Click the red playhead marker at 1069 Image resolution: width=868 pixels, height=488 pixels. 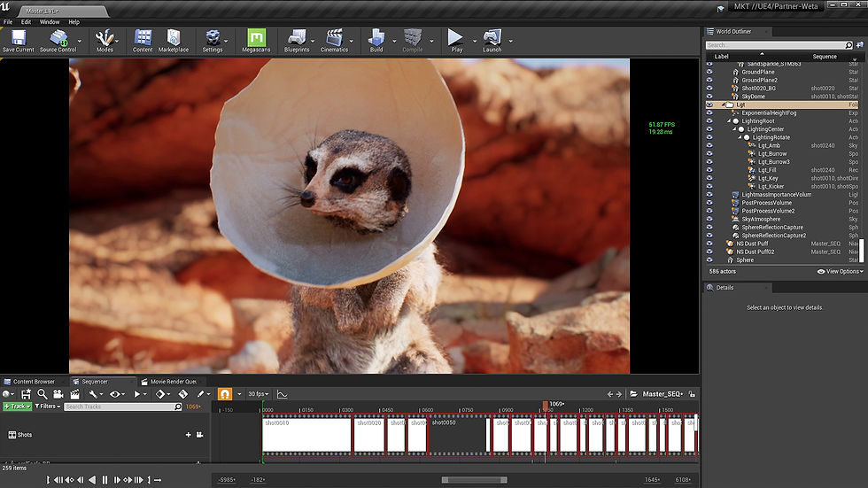click(x=546, y=407)
